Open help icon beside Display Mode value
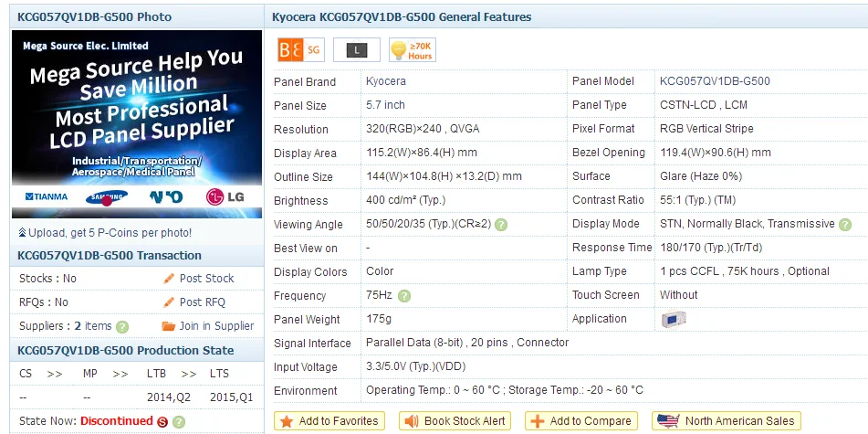The image size is (868, 434). 845,225
